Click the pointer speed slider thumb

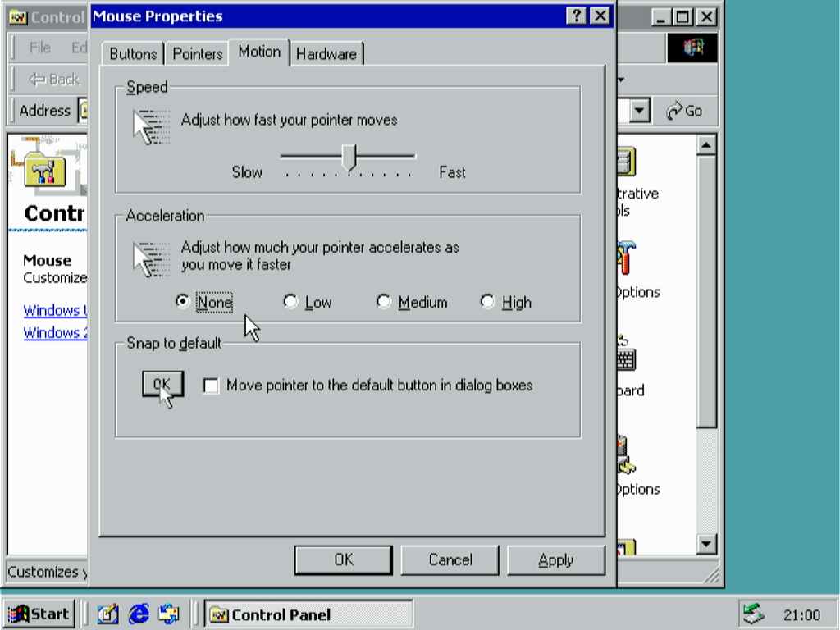click(x=349, y=158)
